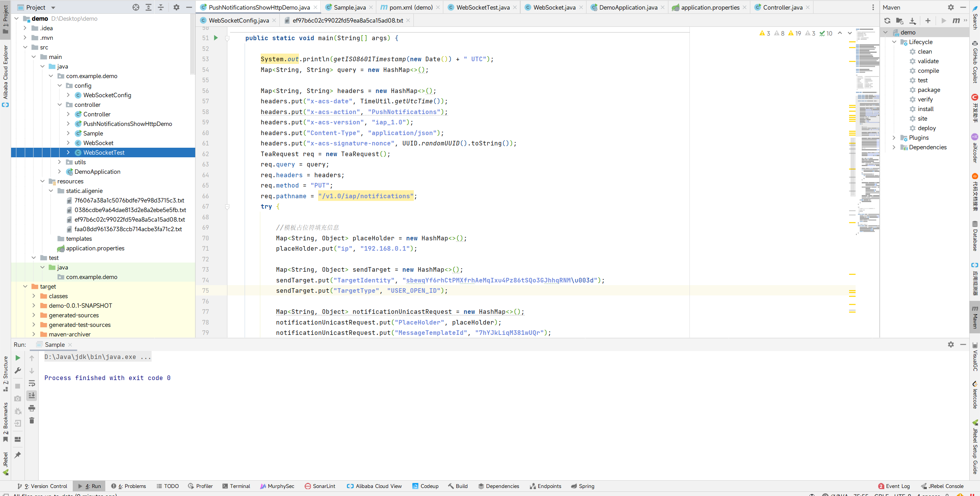Collapse the target folder in project tree
980x496 pixels.
pos(25,287)
